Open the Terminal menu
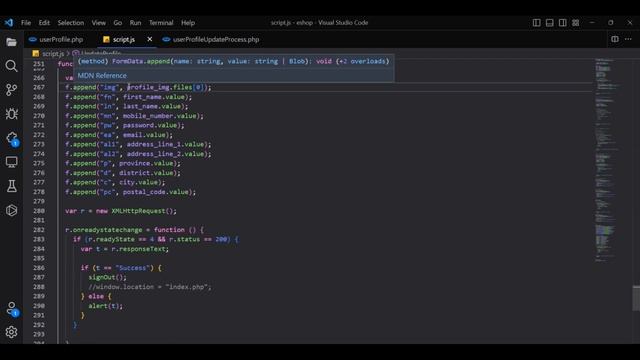 click(161, 23)
